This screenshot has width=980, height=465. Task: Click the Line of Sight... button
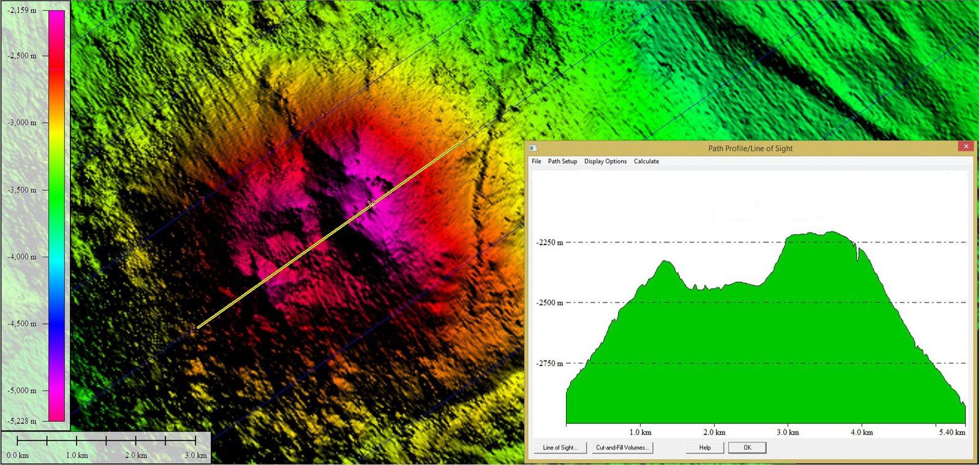[560, 448]
